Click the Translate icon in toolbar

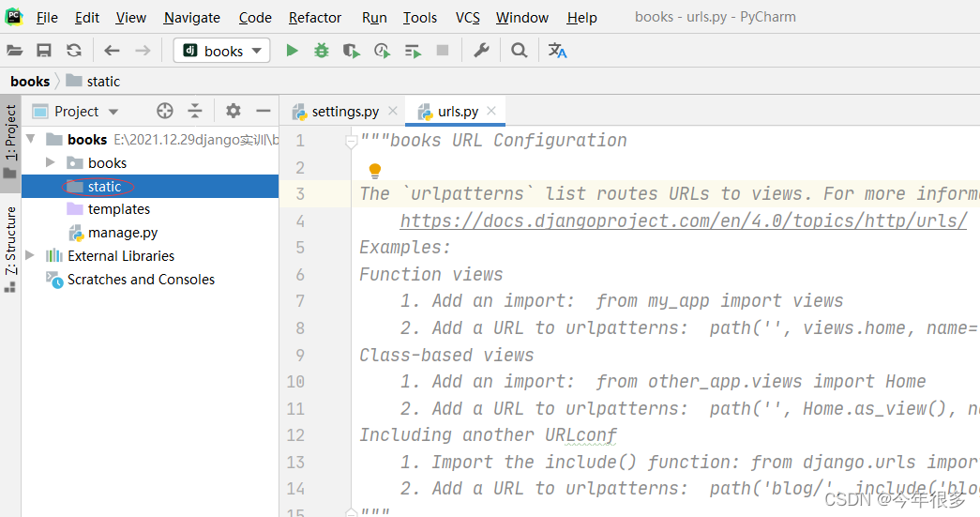557,51
